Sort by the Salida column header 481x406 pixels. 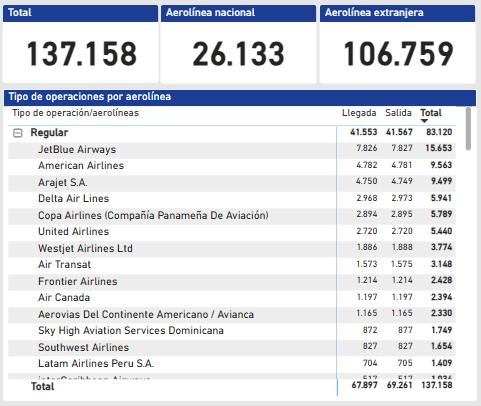pyautogui.click(x=398, y=113)
